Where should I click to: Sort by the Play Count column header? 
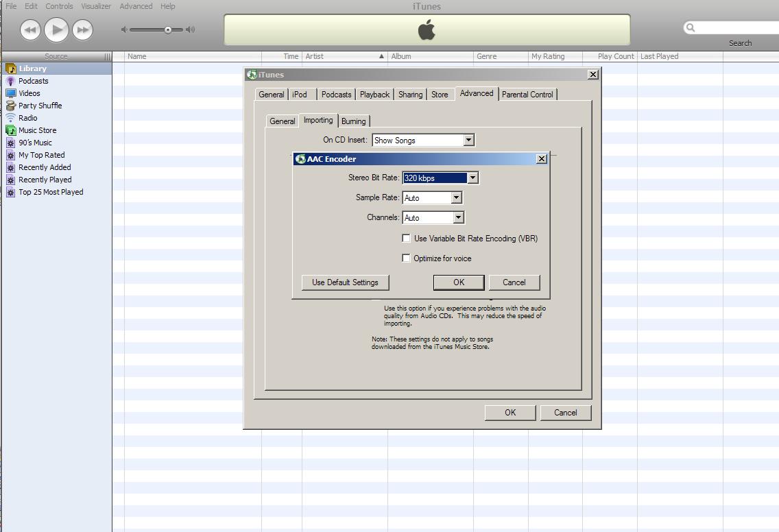610,56
